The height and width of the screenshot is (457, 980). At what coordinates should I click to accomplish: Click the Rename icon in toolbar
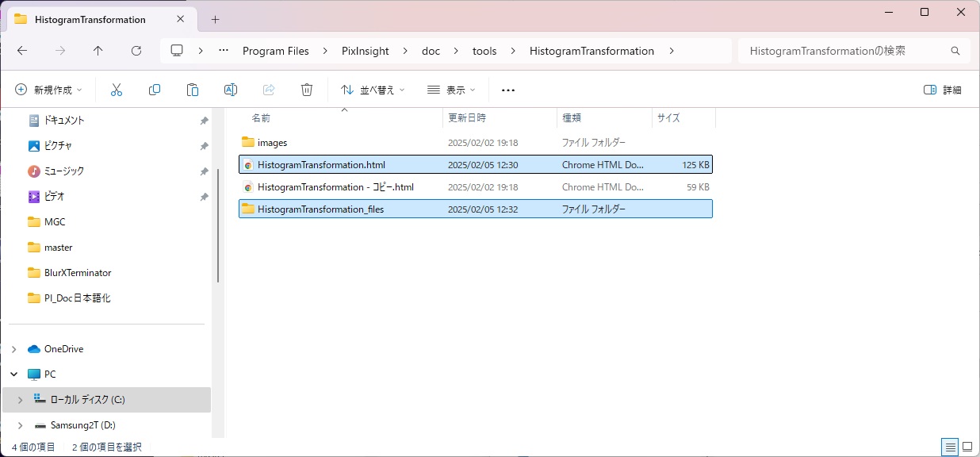click(x=231, y=90)
